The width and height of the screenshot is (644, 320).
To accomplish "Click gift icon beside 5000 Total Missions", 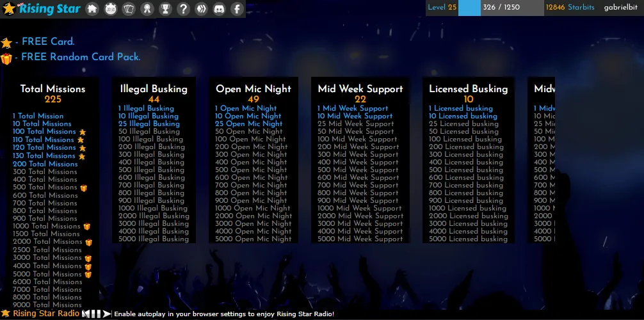I will [88, 275].
